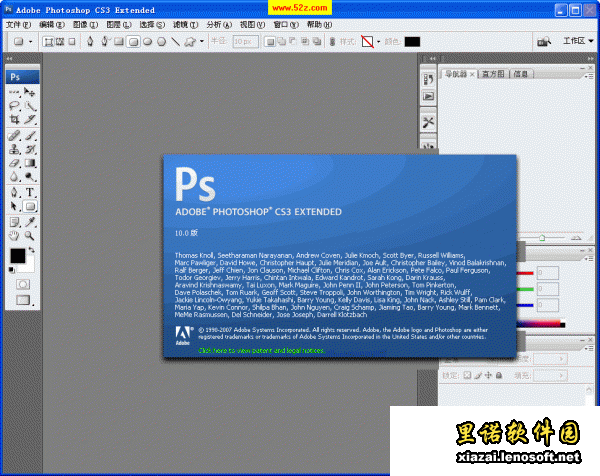The height and width of the screenshot is (476, 600).
Task: Pick the Line shape tool in options bar
Action: 175,42
